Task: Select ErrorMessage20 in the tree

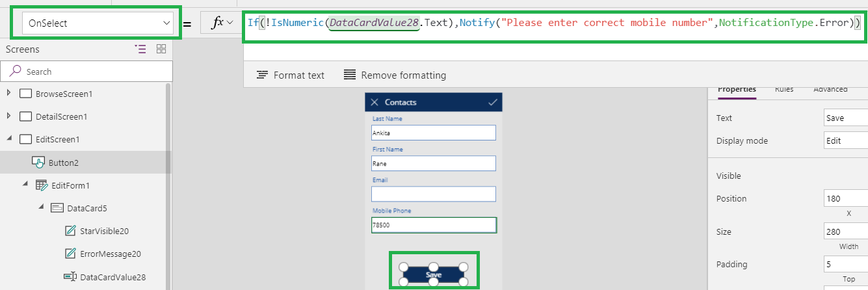Action: (110, 254)
